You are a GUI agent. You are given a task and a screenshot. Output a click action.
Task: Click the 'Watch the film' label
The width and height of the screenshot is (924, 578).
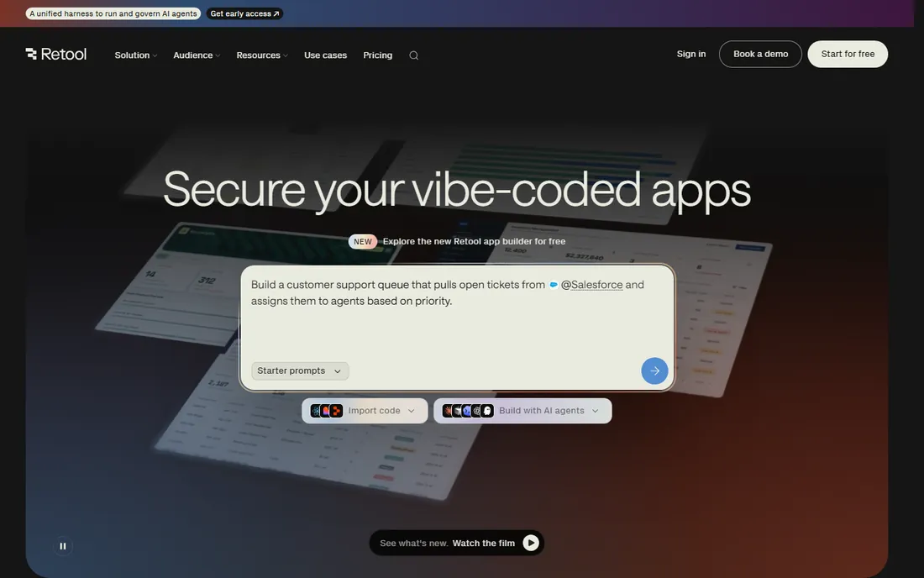pos(483,544)
